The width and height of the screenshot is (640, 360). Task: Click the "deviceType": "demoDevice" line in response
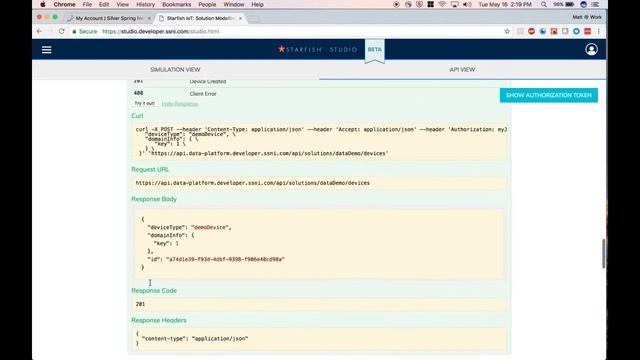tap(189, 227)
